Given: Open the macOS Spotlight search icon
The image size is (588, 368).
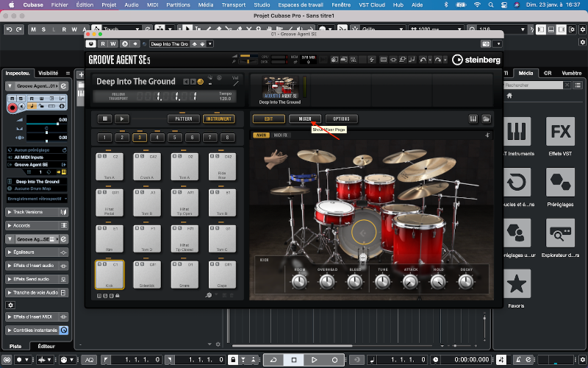Looking at the screenshot, I should click(491, 5).
